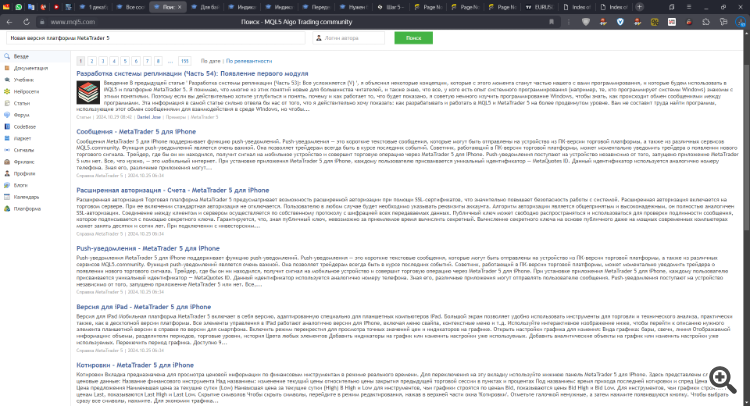
Task: Filter results by Блоги icon
Action: pos(7,185)
